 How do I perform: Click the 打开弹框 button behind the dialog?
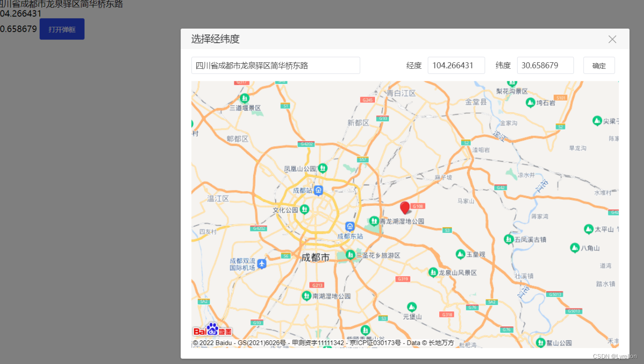[x=62, y=29]
